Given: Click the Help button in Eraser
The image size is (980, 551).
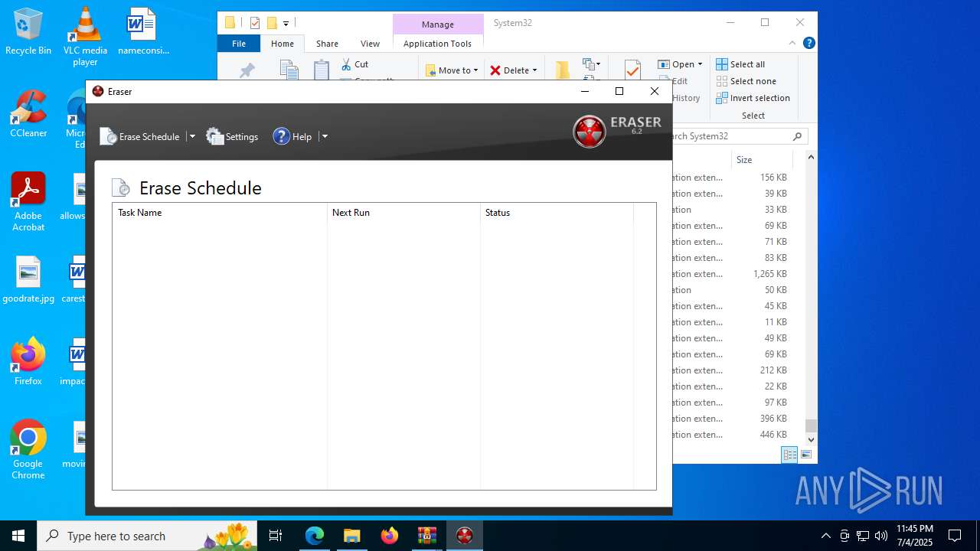Looking at the screenshot, I should [x=292, y=136].
